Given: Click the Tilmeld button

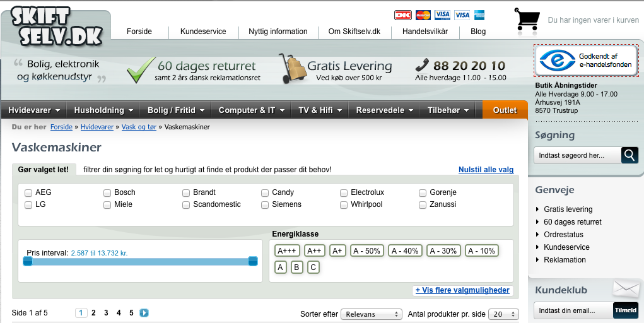Looking at the screenshot, I should click(626, 310).
